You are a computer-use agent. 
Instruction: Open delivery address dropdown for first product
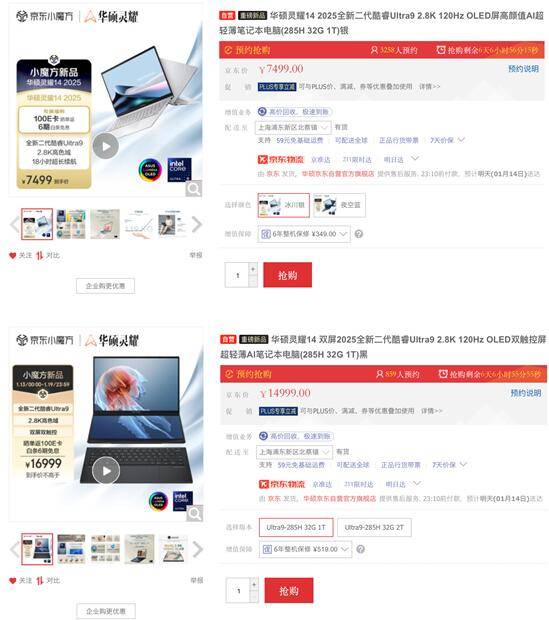pos(293,127)
